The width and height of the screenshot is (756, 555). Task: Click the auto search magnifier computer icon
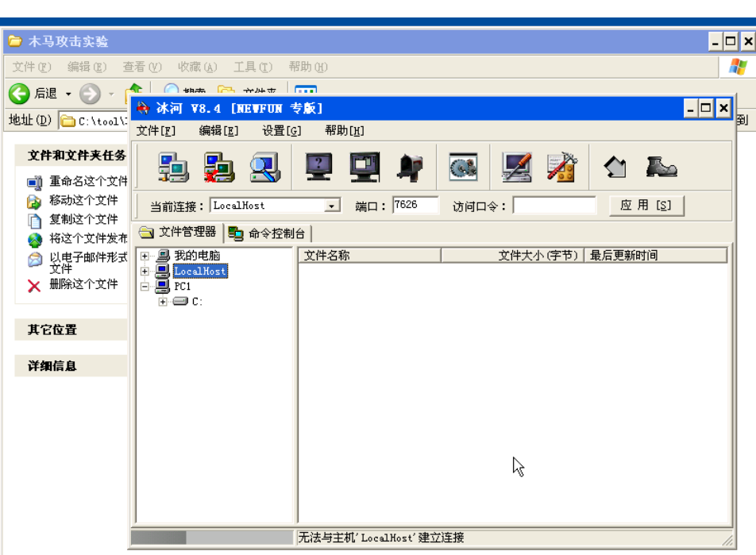(264, 168)
